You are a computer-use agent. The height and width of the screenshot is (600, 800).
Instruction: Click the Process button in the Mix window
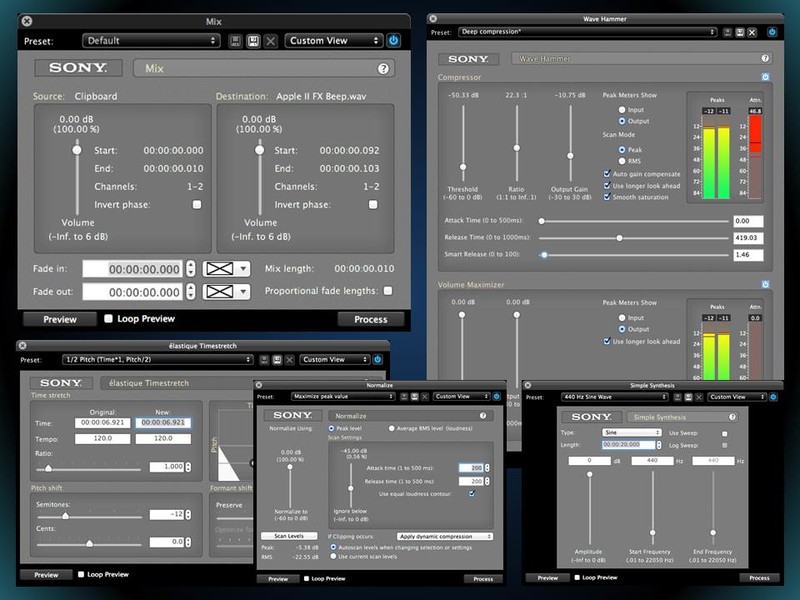tap(371, 319)
